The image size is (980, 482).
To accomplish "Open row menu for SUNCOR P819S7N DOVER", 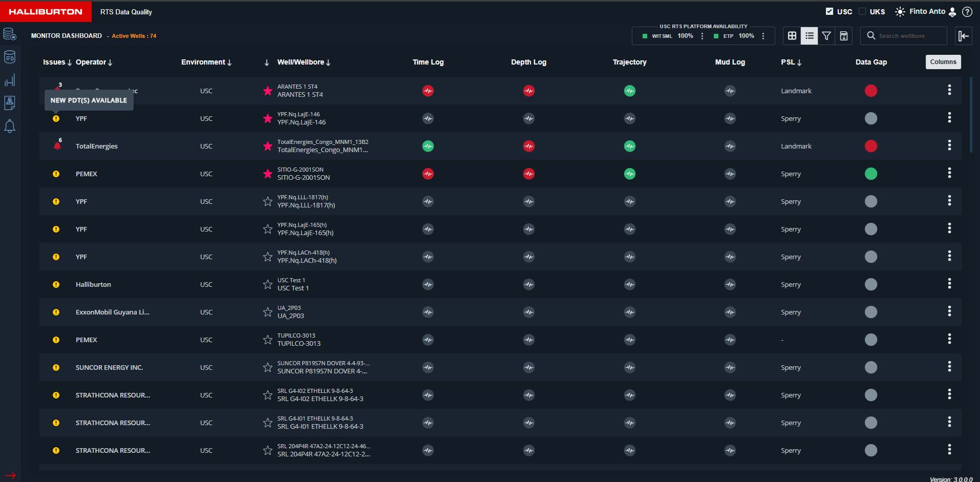I will pyautogui.click(x=949, y=367).
